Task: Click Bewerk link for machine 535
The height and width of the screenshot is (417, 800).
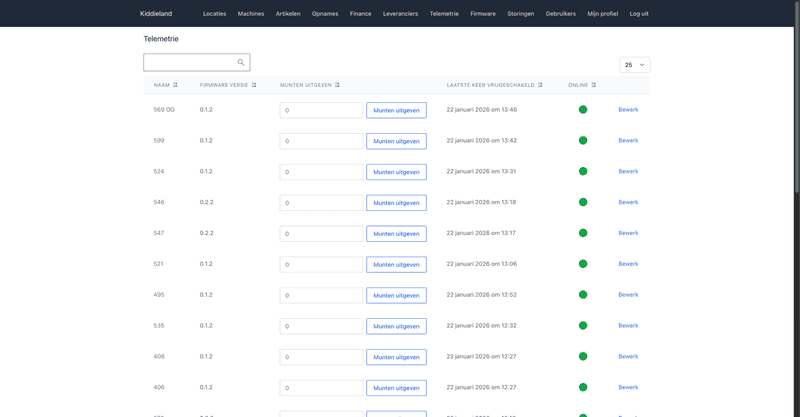Action: click(x=628, y=325)
